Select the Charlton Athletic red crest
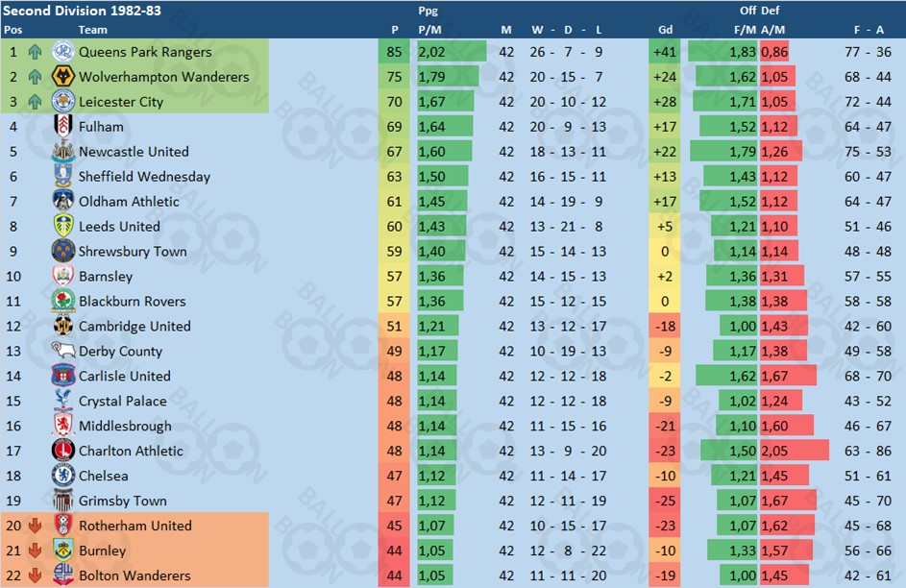The image size is (906, 588). 63,451
